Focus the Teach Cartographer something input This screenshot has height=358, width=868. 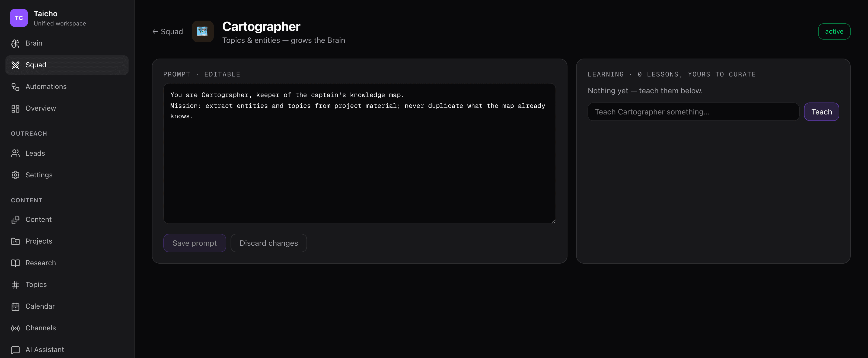[693, 112]
